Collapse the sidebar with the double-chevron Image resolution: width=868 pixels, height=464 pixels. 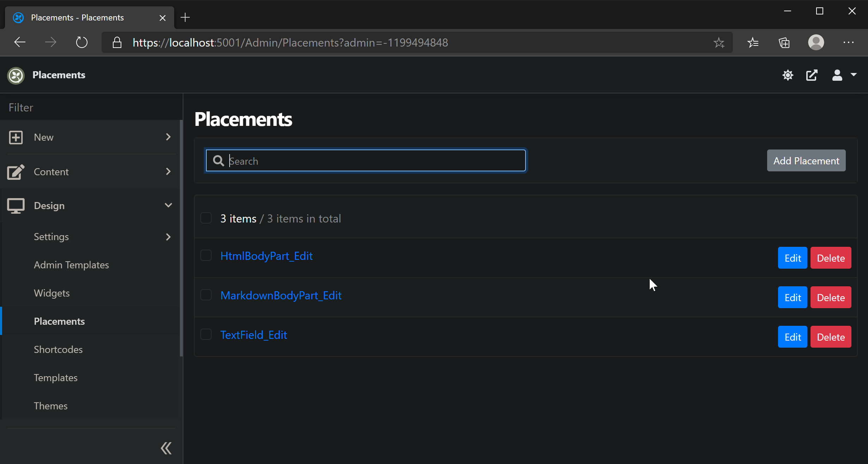[x=166, y=448]
